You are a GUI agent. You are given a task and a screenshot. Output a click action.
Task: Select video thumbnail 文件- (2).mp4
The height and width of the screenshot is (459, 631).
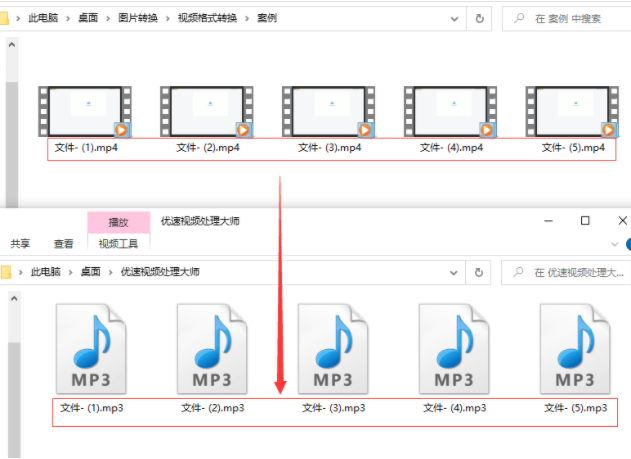[207, 111]
